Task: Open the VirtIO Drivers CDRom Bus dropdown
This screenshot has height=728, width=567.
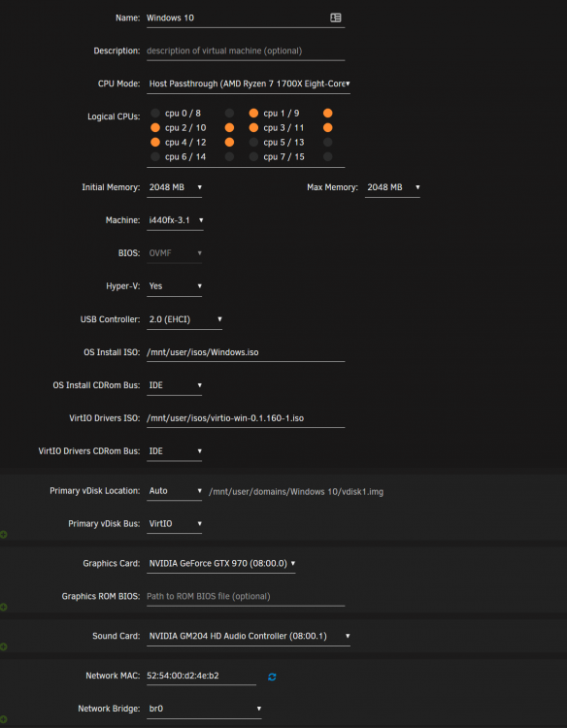Action: (x=174, y=451)
